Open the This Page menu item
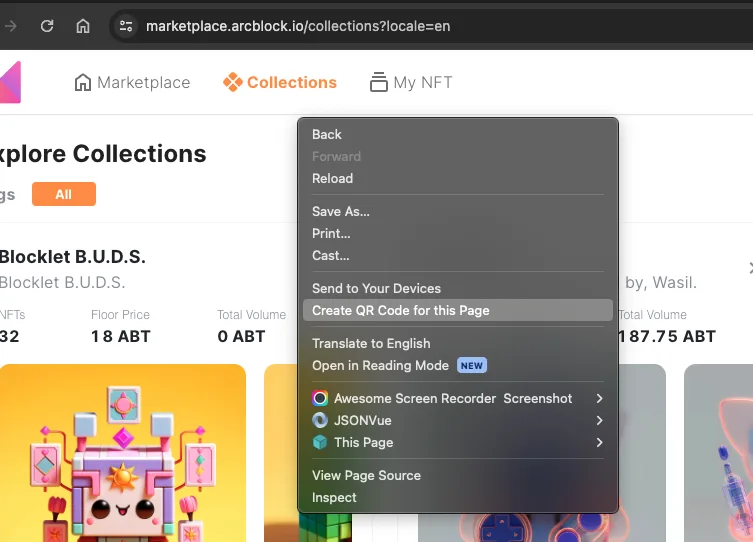Image resolution: width=753 pixels, height=542 pixels. click(458, 442)
